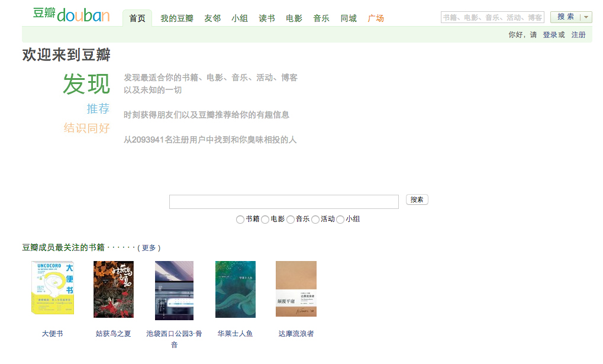The height and width of the screenshot is (364, 603).
Task: Open the 姑获鸟之夏 book cover
Action: click(x=114, y=289)
